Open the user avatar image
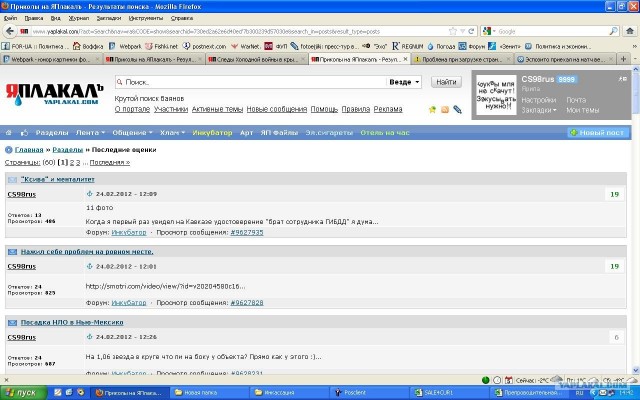The image size is (640, 400). (x=496, y=95)
